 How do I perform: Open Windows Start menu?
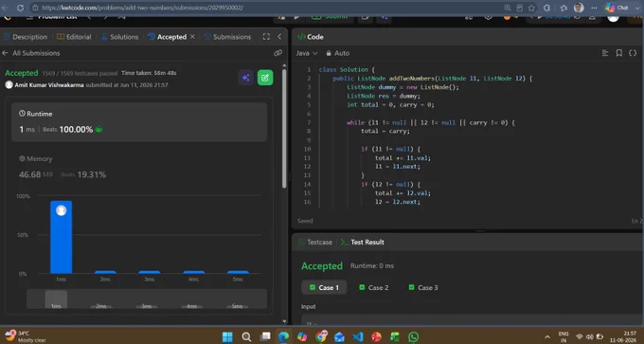pyautogui.click(x=227, y=337)
